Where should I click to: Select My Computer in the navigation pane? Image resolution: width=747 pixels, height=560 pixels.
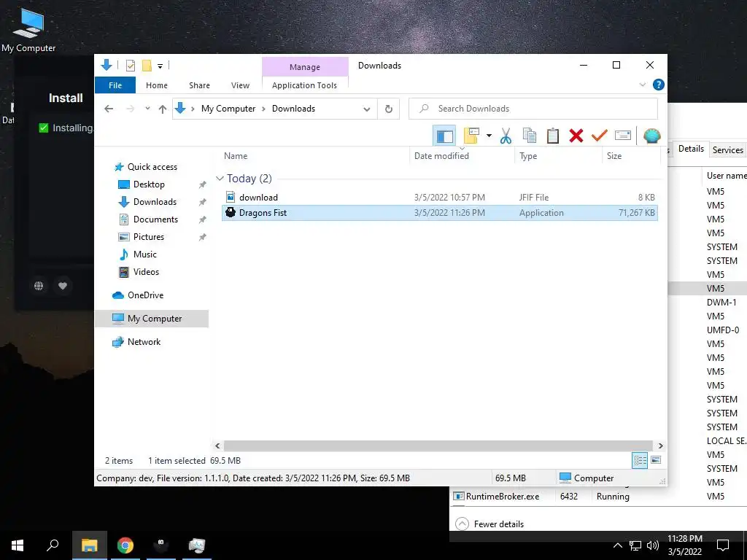152,319
